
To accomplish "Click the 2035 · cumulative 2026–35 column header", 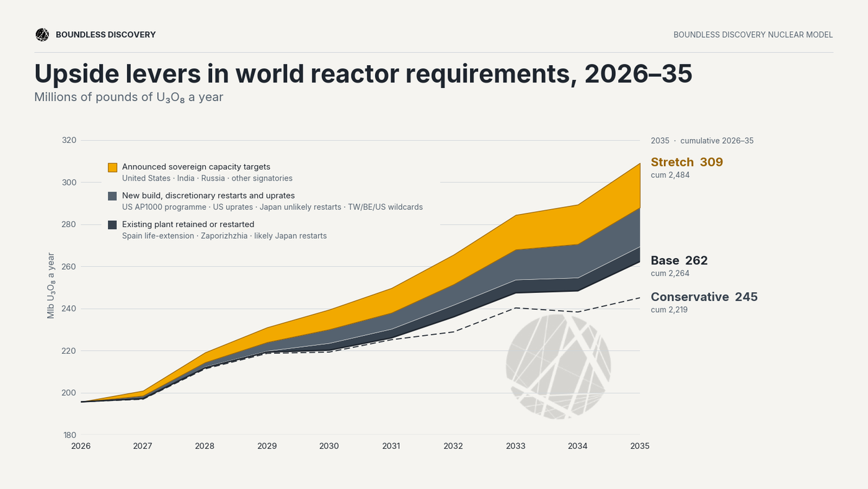I will [702, 141].
